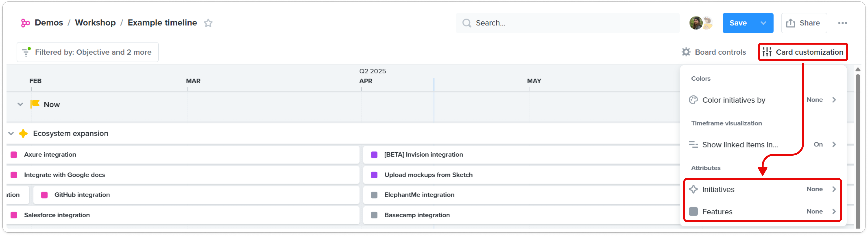Open the [BETA] Invision integration card
The width and height of the screenshot is (868, 236).
pos(522,154)
